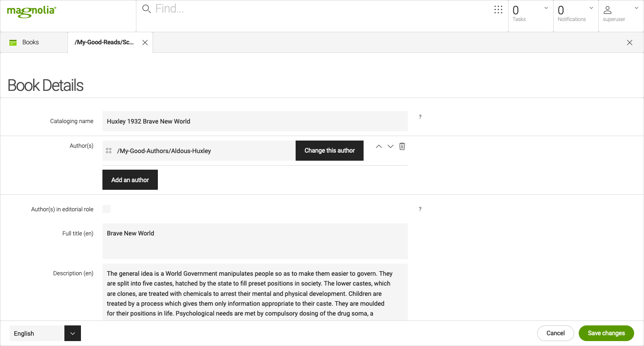Move the author up with the arrow icon
Screen dimensions: 644x346
pos(378,146)
